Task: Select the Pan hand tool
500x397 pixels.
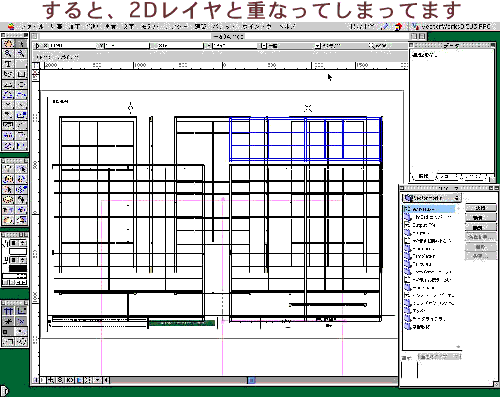Action: [x=8, y=44]
